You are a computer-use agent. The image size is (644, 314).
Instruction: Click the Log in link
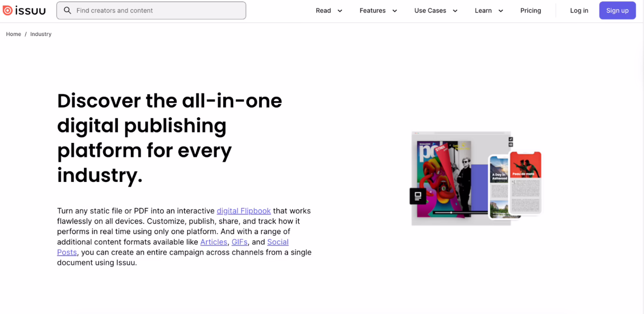pos(579,11)
